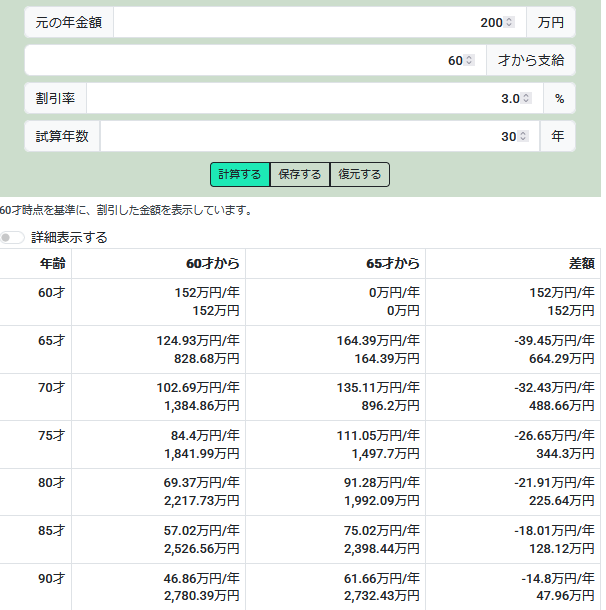Image resolution: width=606 pixels, height=610 pixels.
Task: Click the 計算する button
Action: point(240,174)
